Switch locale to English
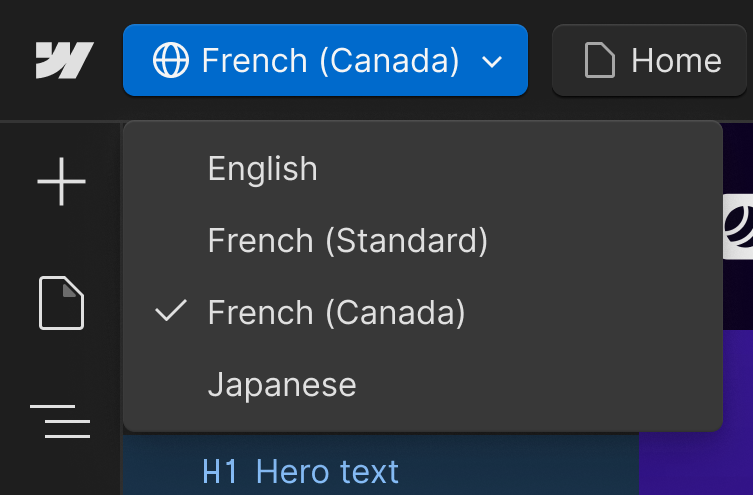 point(262,169)
